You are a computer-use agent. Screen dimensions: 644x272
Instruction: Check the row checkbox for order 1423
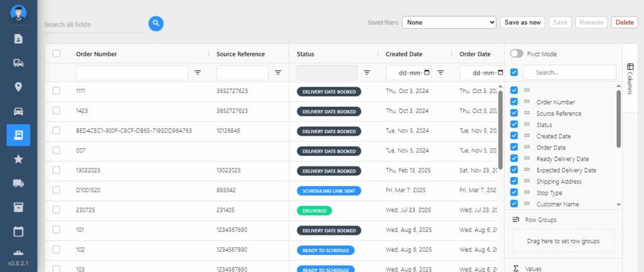[56, 111]
